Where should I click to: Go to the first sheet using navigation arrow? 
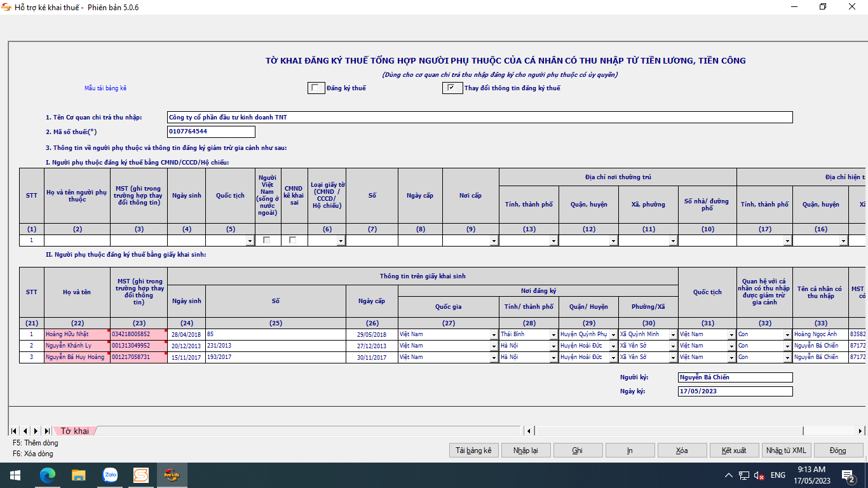click(x=14, y=431)
